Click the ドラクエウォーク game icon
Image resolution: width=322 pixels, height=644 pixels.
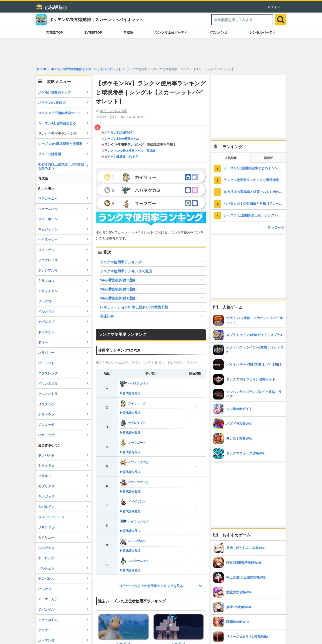click(218, 453)
